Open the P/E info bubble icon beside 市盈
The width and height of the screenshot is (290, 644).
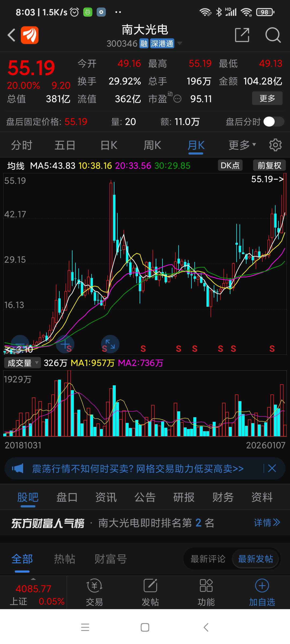[177, 99]
